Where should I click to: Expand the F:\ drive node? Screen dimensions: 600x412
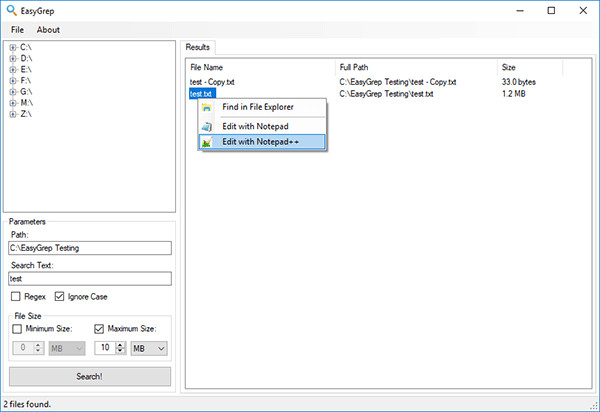(x=13, y=81)
